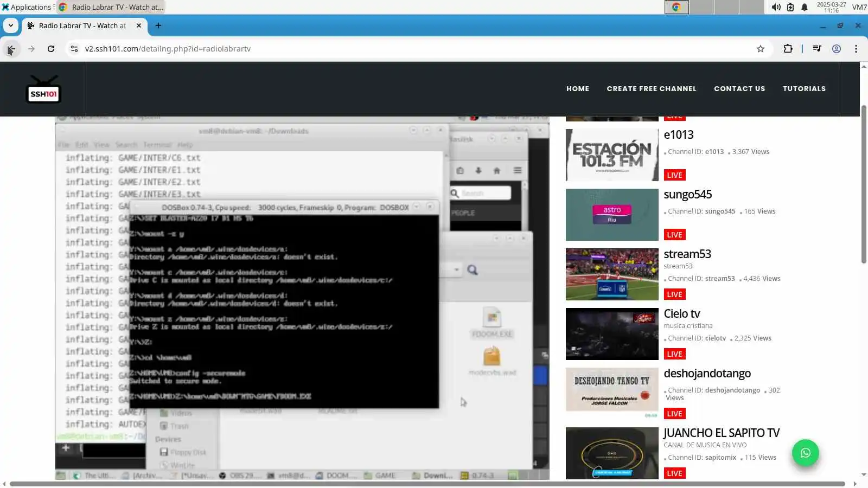
Task: Click the "3,367 Views" count
Action: [751, 152]
